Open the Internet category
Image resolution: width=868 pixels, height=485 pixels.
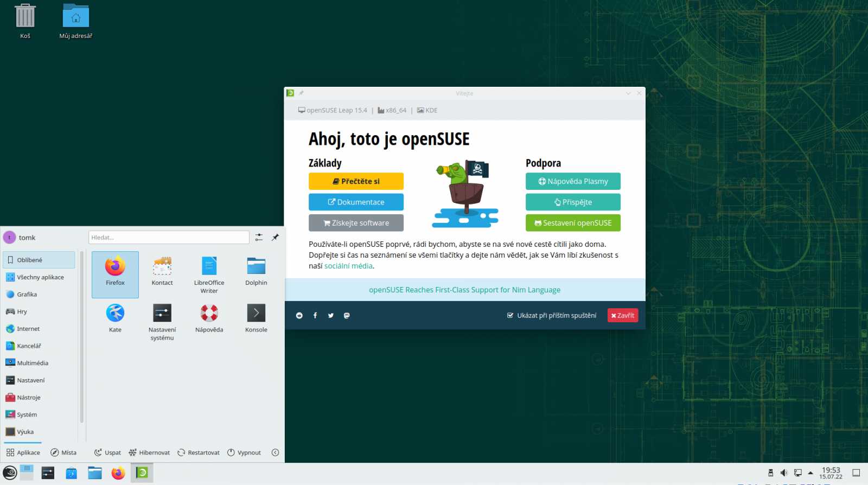[x=39, y=329]
